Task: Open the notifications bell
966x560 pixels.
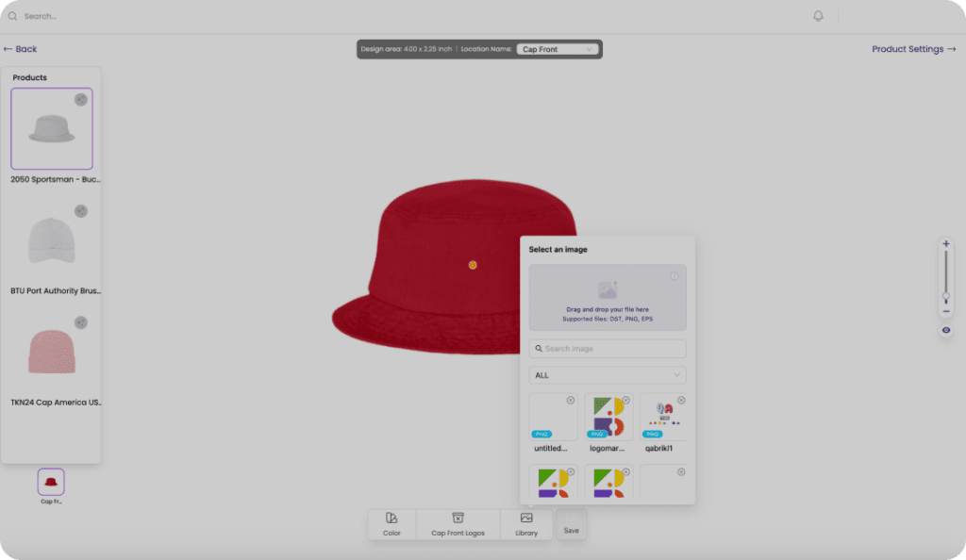Action: (x=818, y=16)
